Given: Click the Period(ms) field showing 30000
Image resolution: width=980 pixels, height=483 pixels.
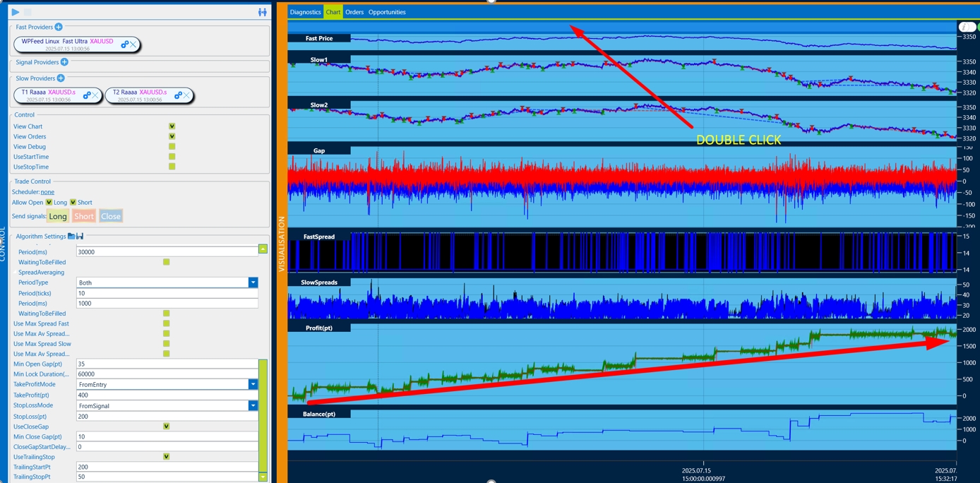Looking at the screenshot, I should click(167, 252).
